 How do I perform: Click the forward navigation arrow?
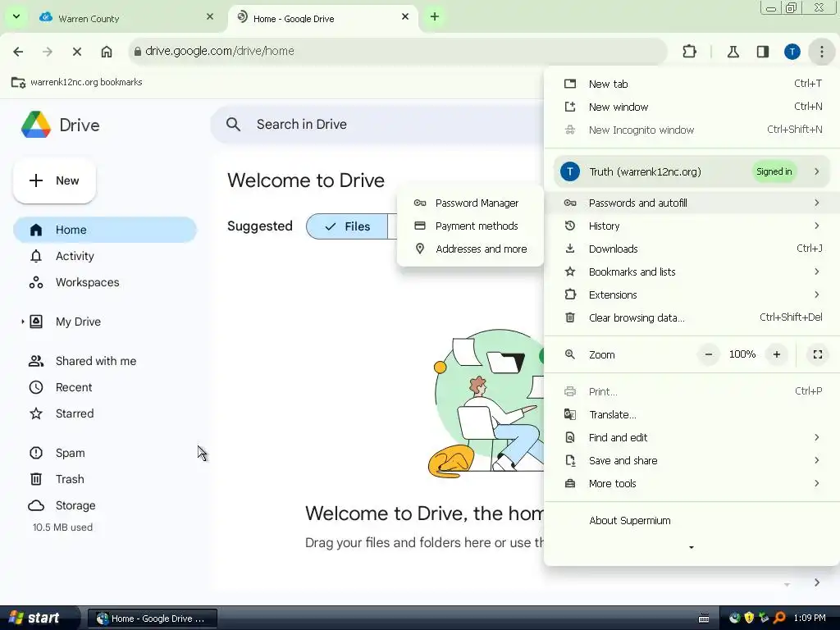tap(47, 52)
